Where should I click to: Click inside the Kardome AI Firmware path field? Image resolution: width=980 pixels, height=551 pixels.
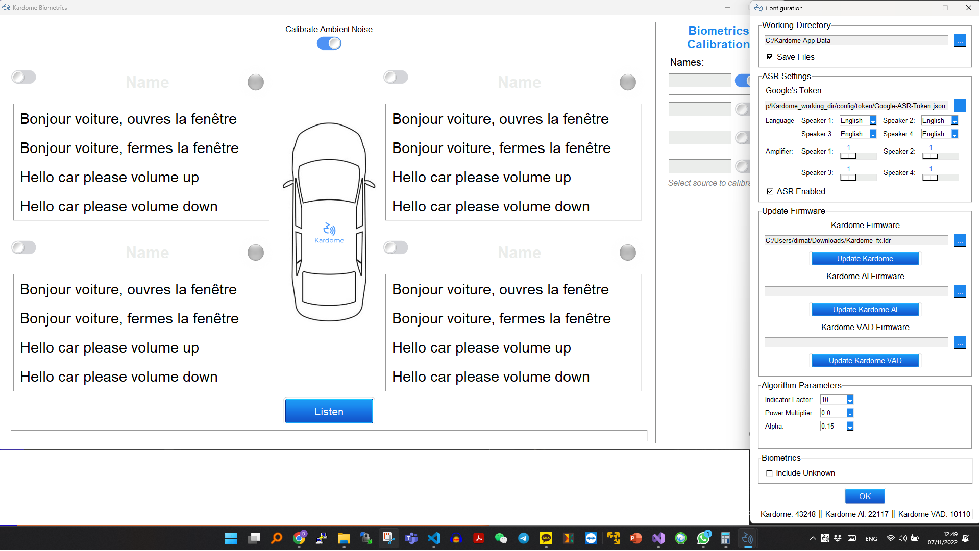[x=855, y=291]
